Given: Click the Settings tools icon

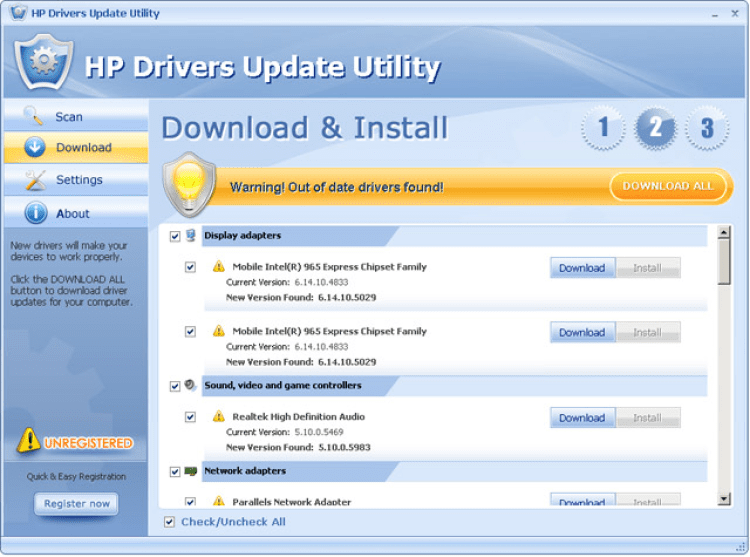Looking at the screenshot, I should coord(35,180).
